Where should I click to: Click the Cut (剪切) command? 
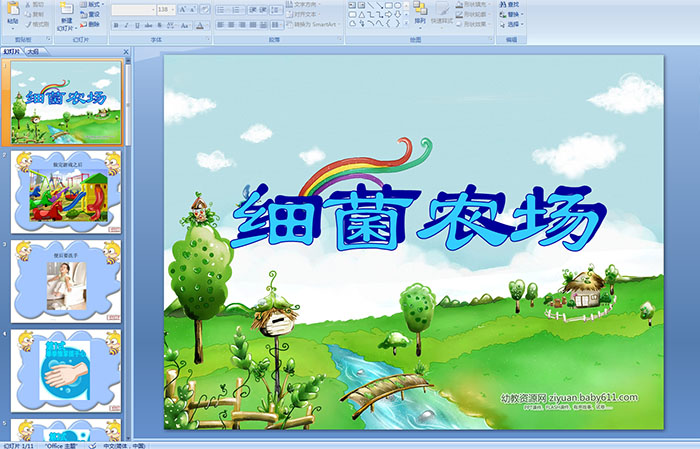[34, 5]
